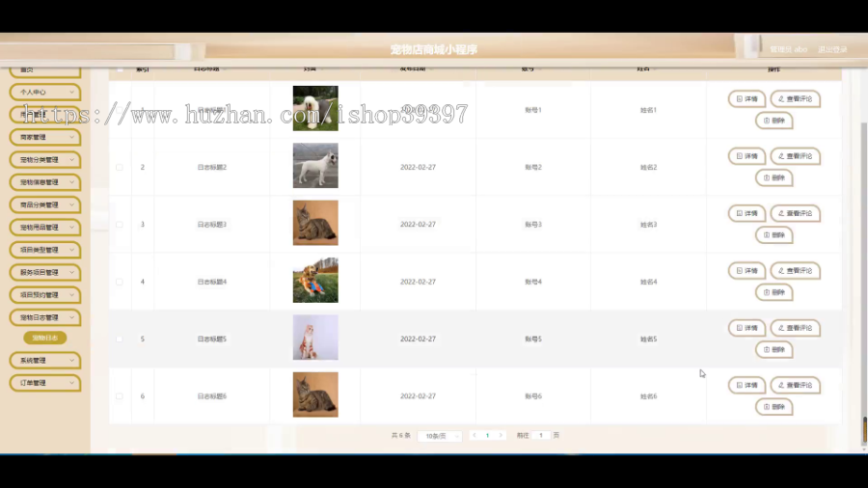Open 详情 for 日志标题6

point(746,385)
